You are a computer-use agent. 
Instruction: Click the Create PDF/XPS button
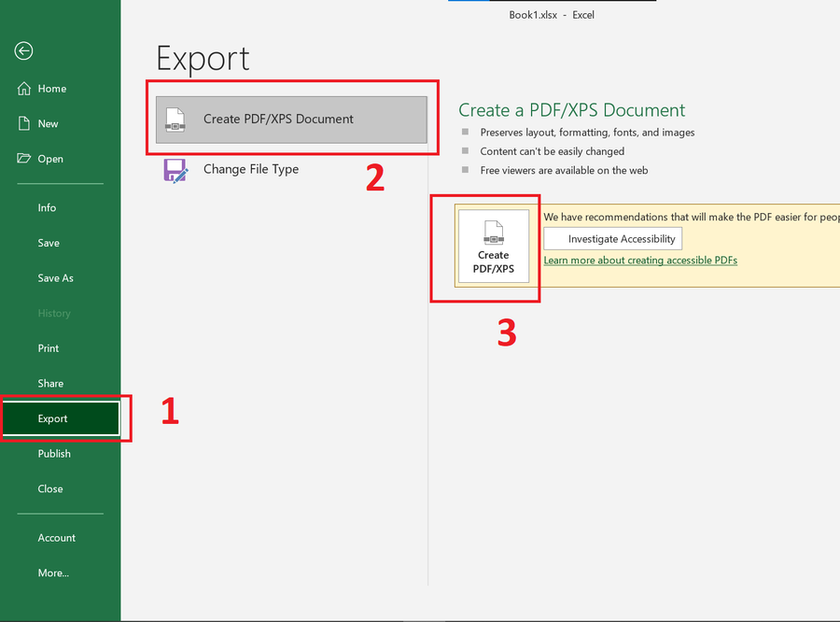click(x=494, y=247)
